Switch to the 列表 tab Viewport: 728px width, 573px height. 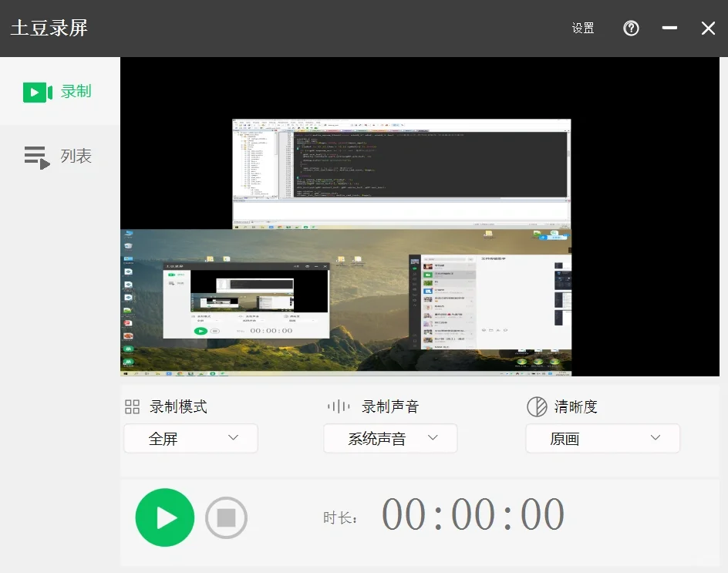pos(60,157)
